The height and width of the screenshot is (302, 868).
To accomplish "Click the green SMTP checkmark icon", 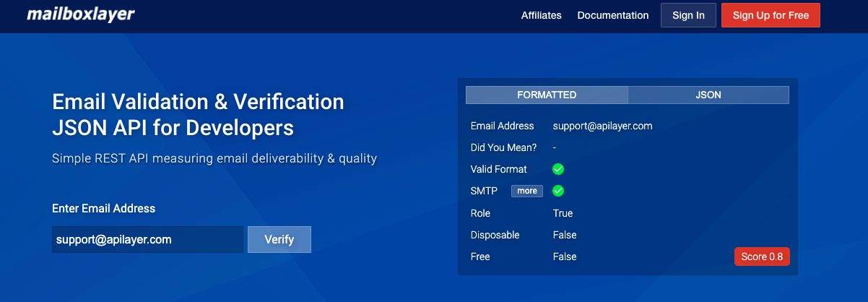I will (558, 191).
